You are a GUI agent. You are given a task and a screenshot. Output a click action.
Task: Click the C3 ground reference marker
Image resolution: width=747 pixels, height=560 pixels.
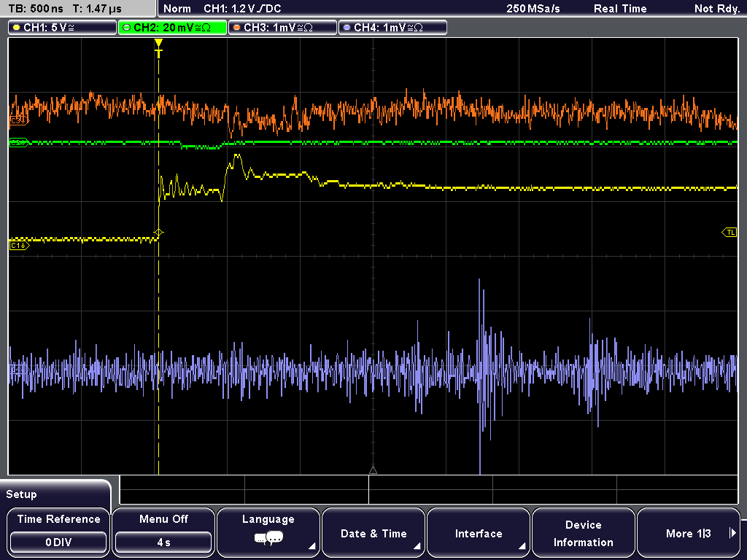pos(19,121)
